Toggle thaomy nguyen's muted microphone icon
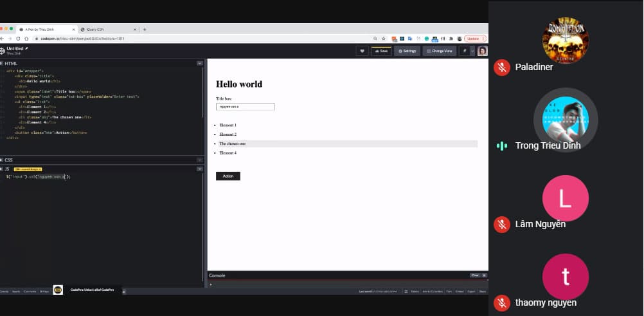The height and width of the screenshot is (316, 644). (502, 302)
